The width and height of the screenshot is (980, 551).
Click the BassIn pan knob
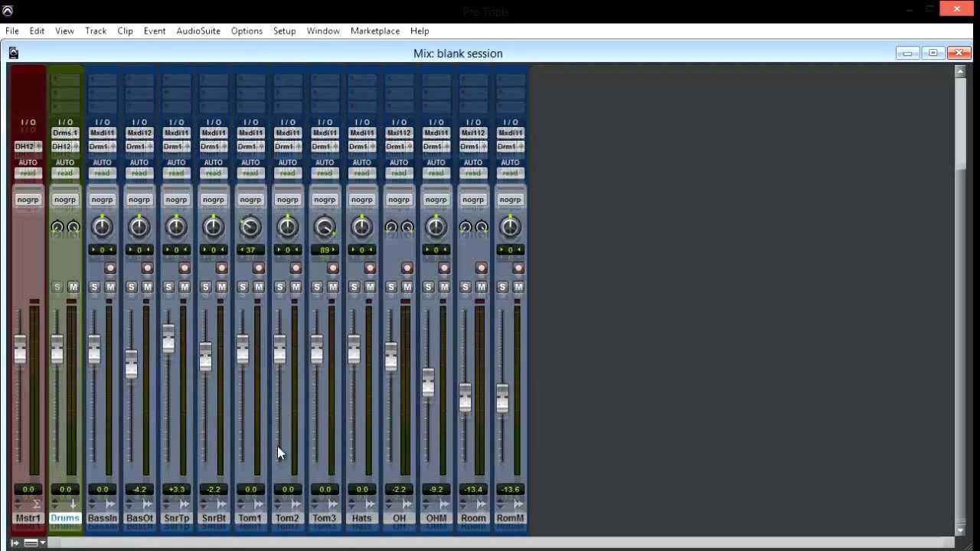pyautogui.click(x=102, y=227)
